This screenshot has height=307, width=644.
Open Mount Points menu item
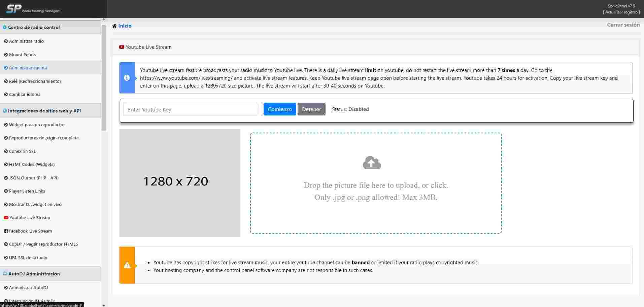[x=22, y=55]
